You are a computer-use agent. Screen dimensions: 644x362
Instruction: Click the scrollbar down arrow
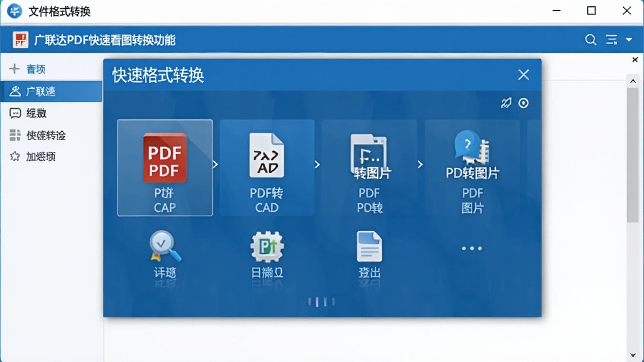pyautogui.click(x=633, y=355)
